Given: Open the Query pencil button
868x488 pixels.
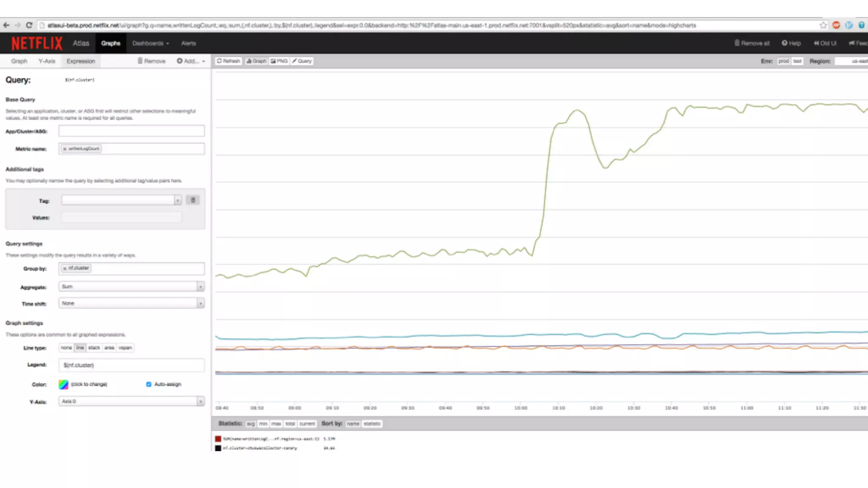Looking at the screenshot, I should click(302, 61).
